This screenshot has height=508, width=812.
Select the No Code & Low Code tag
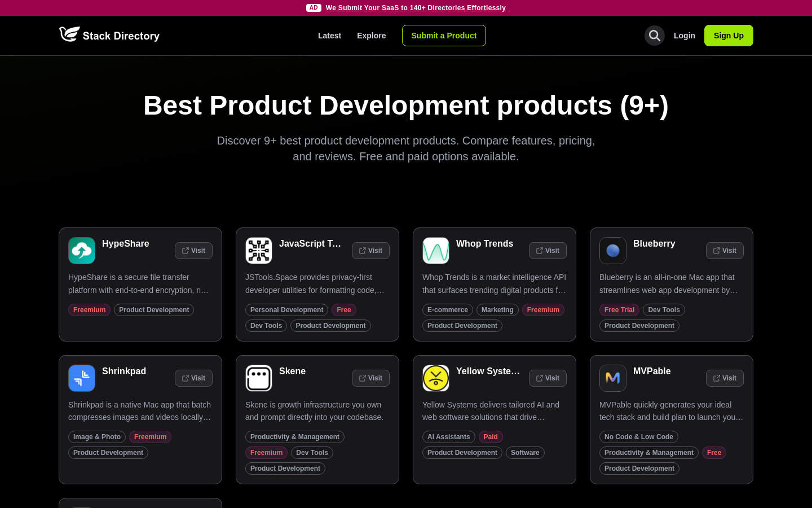(x=639, y=437)
